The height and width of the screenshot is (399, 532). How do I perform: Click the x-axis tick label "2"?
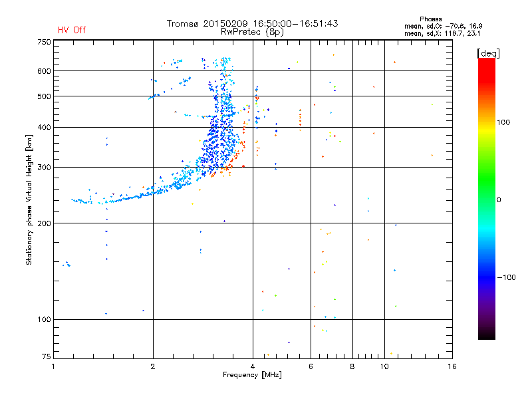pyautogui.click(x=153, y=366)
